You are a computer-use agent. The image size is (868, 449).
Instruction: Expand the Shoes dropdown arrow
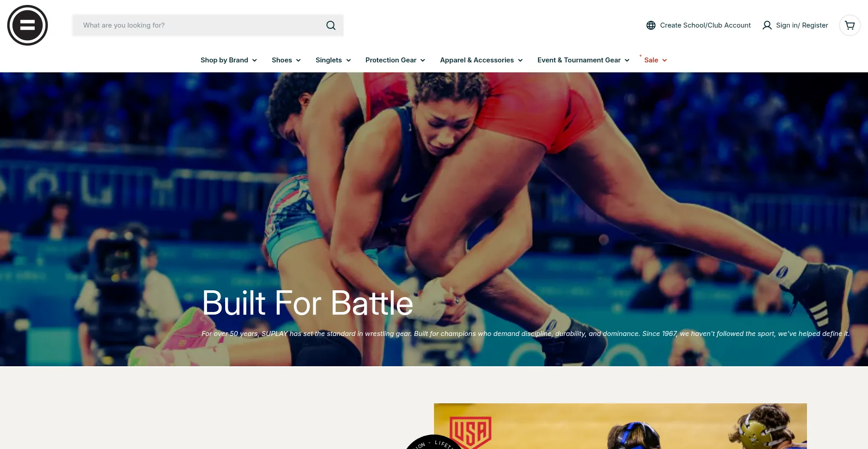298,60
